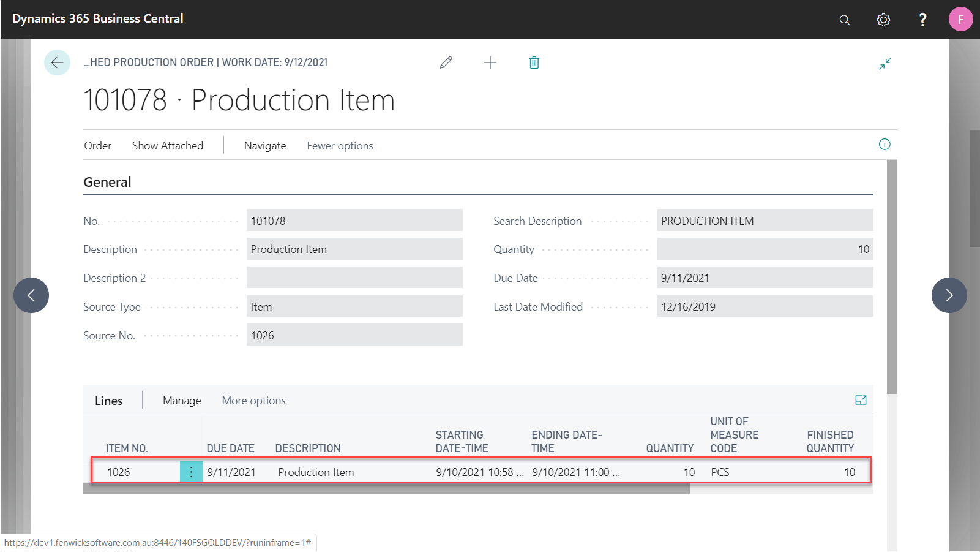Open the search magnifier in top bar
The image size is (980, 552).
point(844,20)
